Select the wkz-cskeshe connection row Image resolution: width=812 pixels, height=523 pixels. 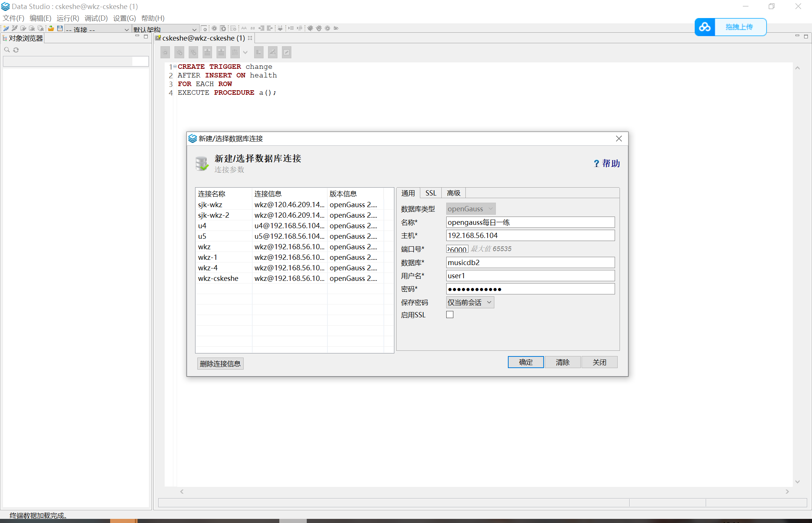click(x=218, y=278)
